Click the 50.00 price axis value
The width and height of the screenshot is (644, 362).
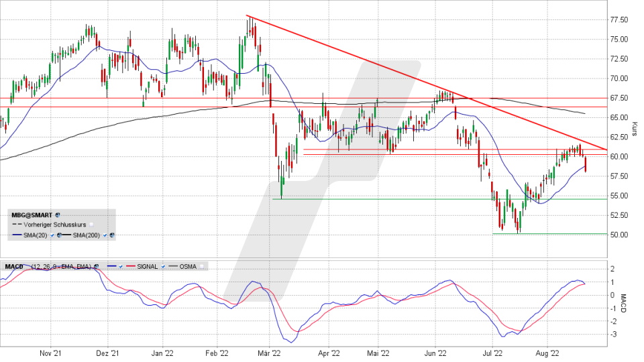(619, 235)
